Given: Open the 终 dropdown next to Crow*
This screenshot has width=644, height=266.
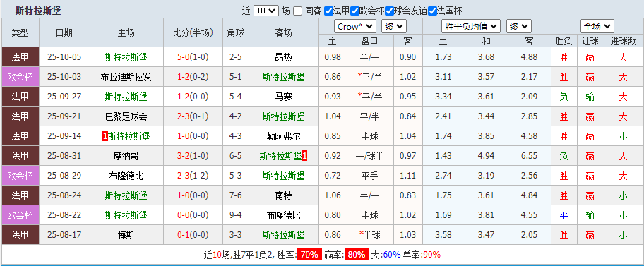Looking at the screenshot, I should [394, 27].
